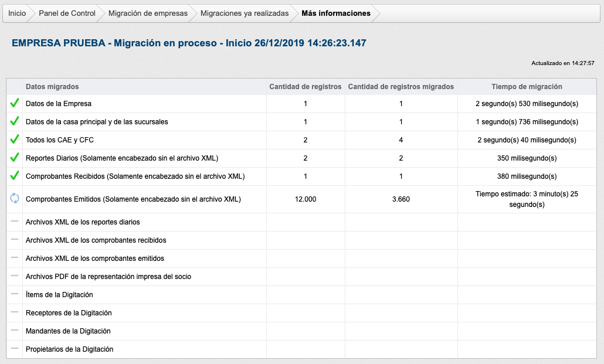Click the checkmark next to Todos los CAE y CFC

coord(15,140)
